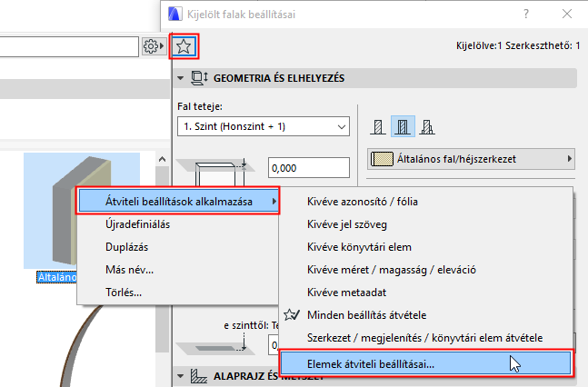Open the favorites search settings gear
The width and height of the screenshot is (588, 387).
point(151,45)
